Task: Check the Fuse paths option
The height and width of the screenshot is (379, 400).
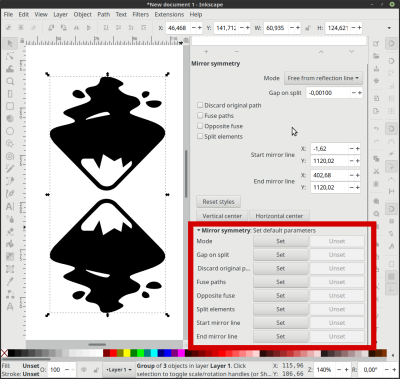Action: pyautogui.click(x=200, y=115)
